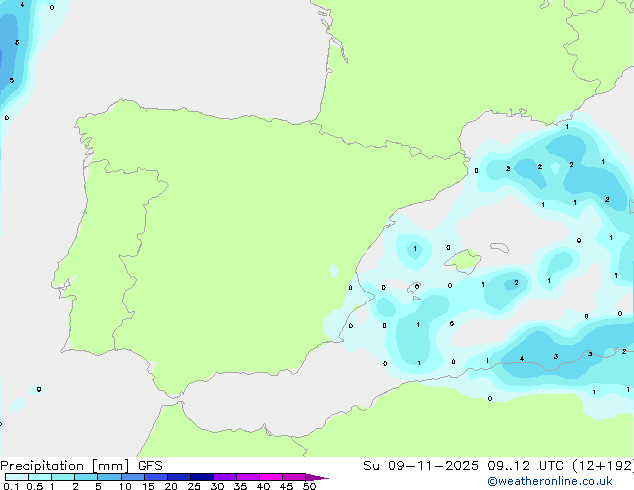This screenshot has height=490, width=634.
Task: Click the legend scale label "0.1"
Action: (11, 486)
